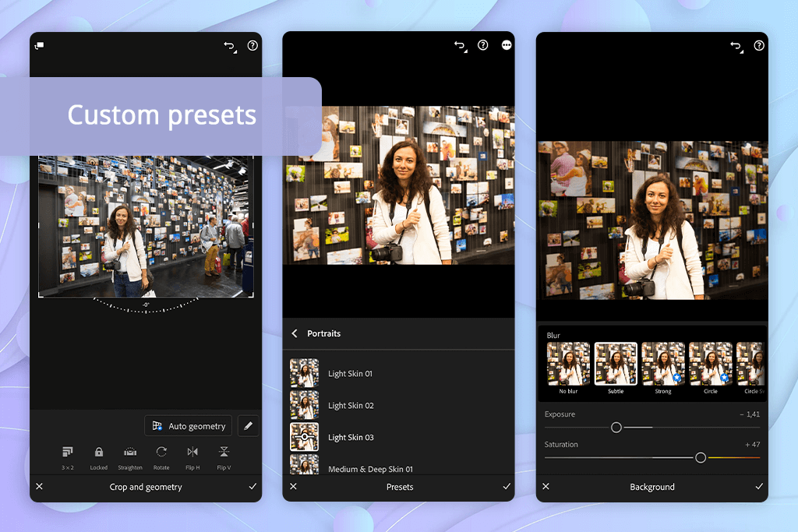Screen dimensions: 798x532
Task: Click the undo arrow in Background screen
Action: pos(736,47)
